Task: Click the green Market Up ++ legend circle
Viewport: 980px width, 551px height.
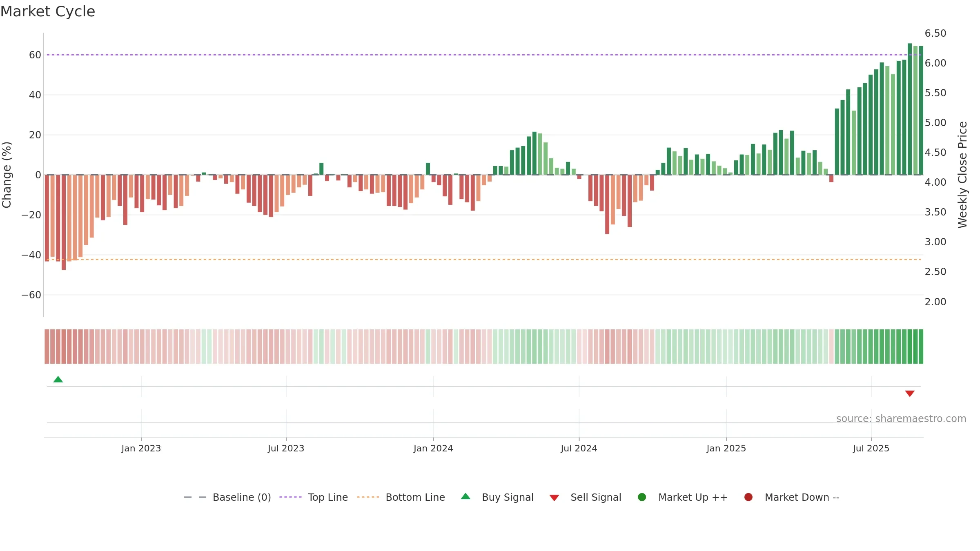Action: [642, 497]
